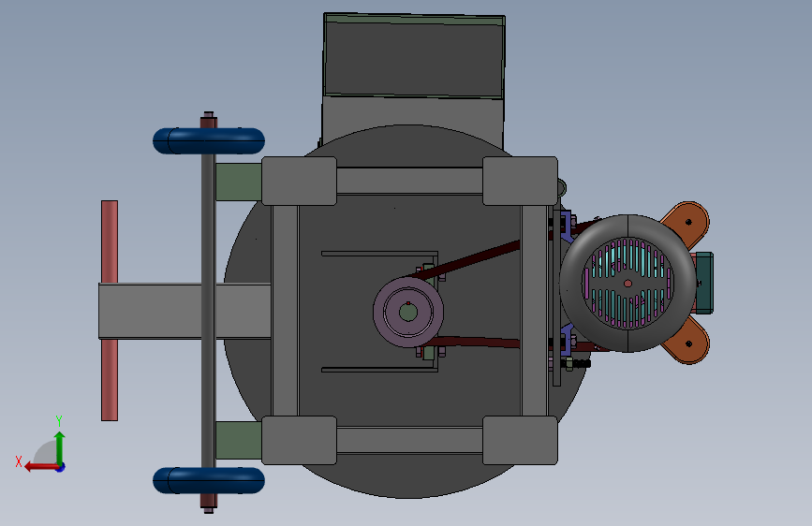Select the lower green axle bracket
Image resolution: width=812 pixels, height=526 pixels.
(239, 440)
